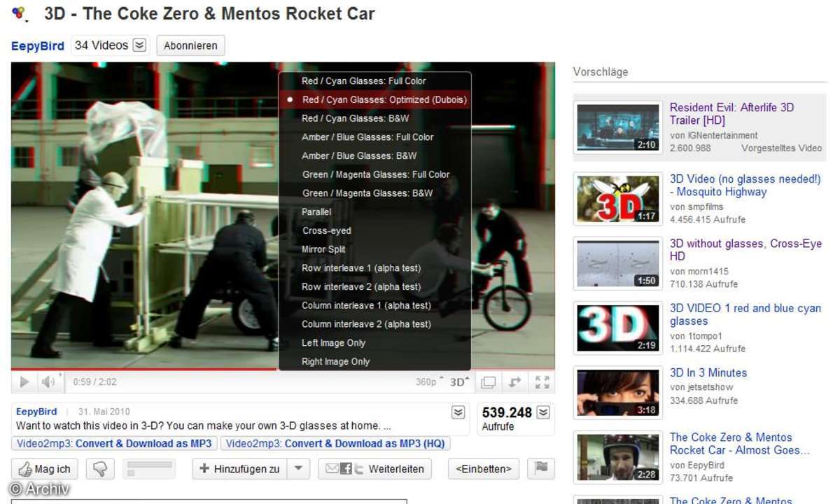840x504 pixels.
Task: Open 3D VIDEO 1 red and blue cyan glasses link
Action: [745, 314]
